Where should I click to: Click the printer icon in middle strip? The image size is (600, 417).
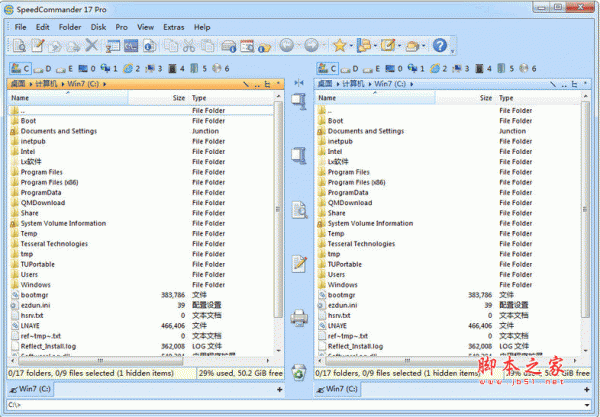(x=299, y=317)
